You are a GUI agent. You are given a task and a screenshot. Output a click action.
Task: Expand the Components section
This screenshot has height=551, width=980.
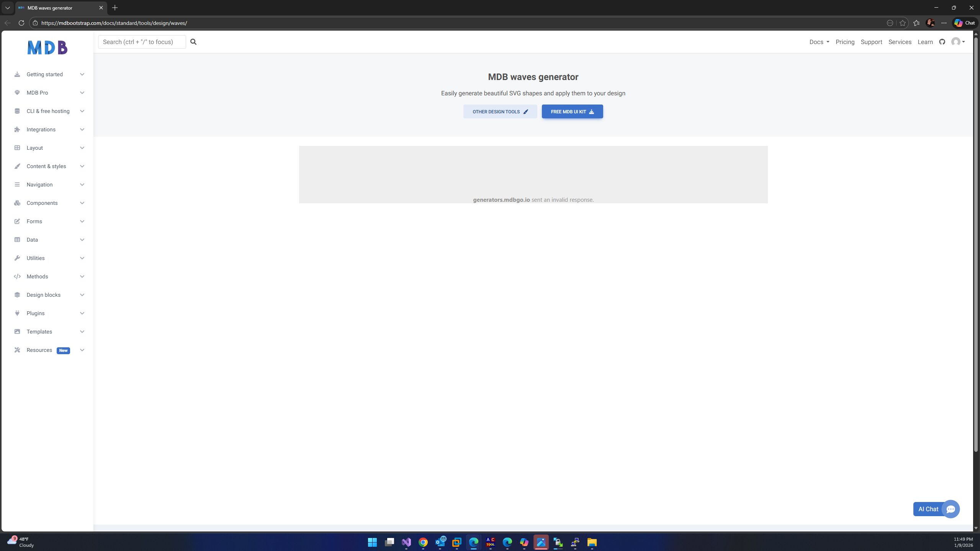click(x=42, y=203)
